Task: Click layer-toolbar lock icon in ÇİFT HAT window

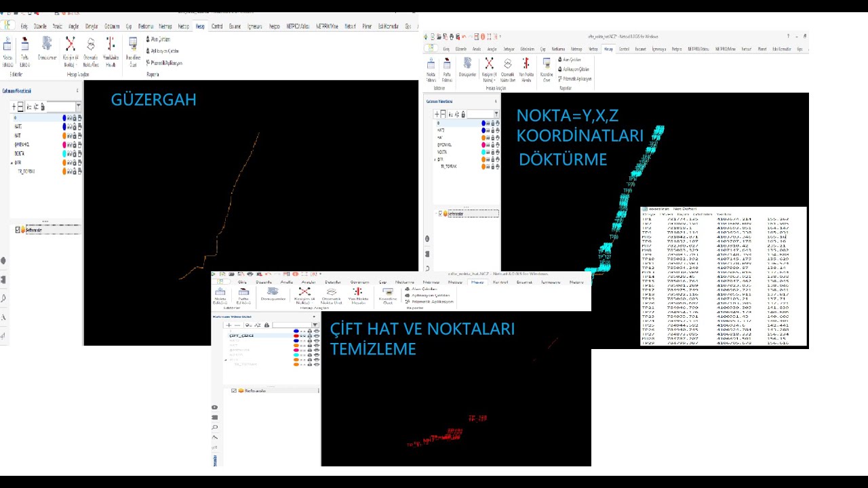Action: (267, 325)
